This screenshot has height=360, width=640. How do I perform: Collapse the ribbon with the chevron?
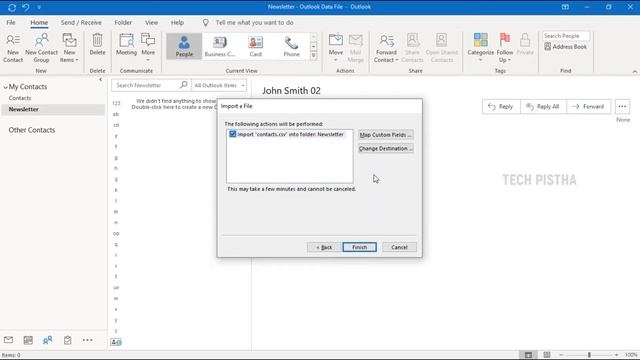pyautogui.click(x=635, y=71)
